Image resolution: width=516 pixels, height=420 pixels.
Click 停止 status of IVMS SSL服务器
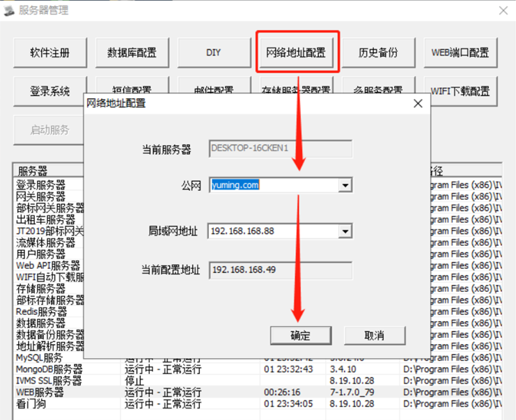pyautogui.click(x=134, y=381)
